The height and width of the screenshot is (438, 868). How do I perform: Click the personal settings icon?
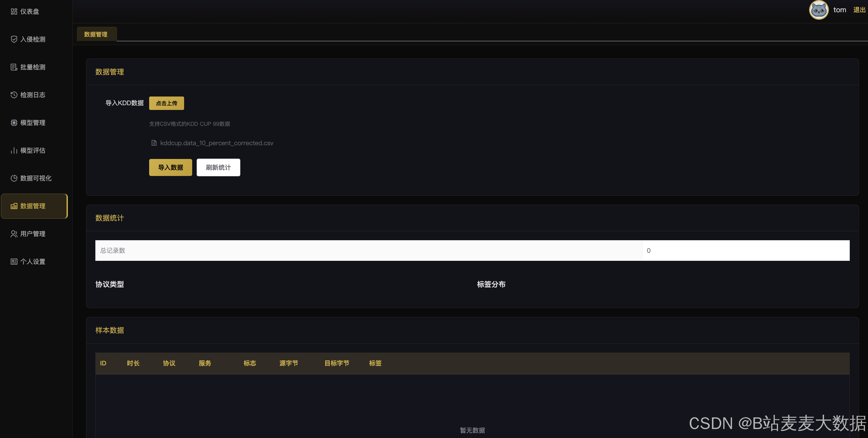(14, 261)
